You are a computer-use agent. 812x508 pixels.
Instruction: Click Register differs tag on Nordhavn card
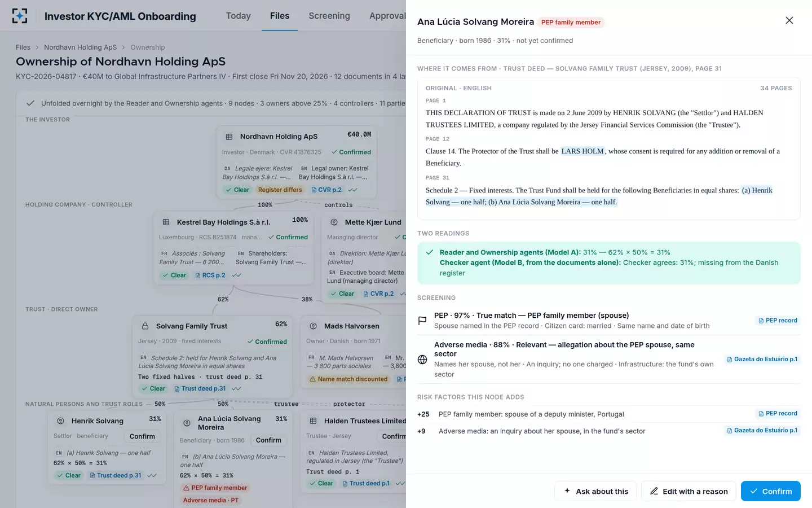[280, 190]
